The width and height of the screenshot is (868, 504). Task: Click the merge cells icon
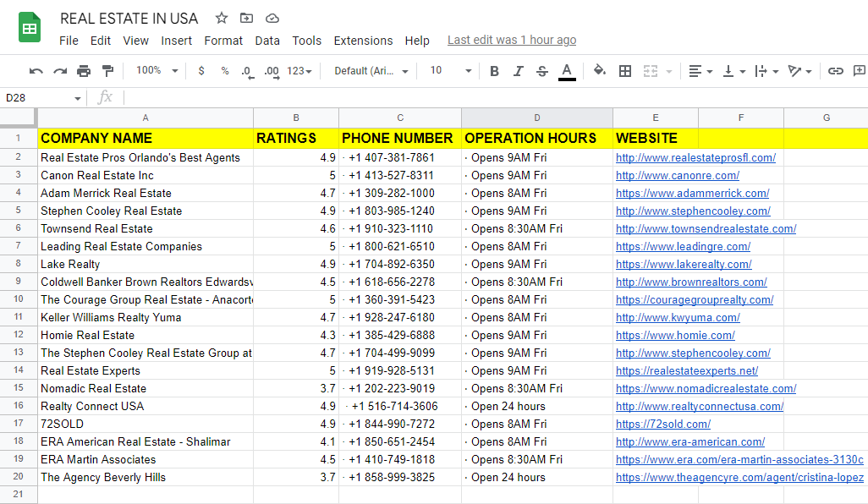651,71
